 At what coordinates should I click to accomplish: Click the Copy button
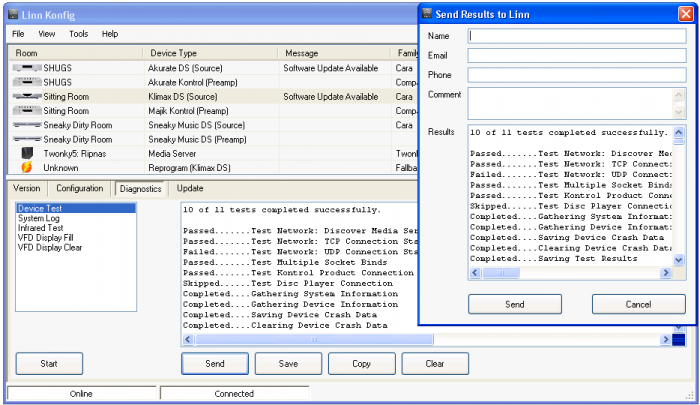tap(362, 363)
